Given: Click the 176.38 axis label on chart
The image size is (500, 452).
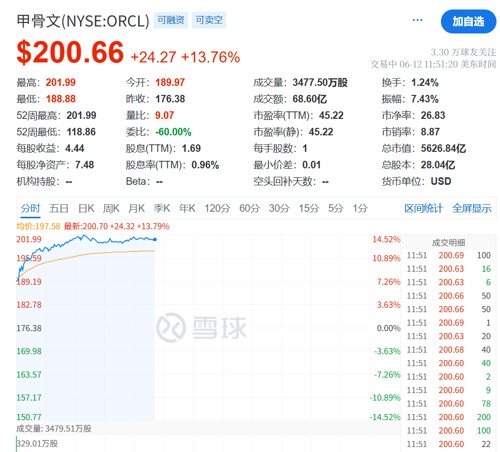Looking at the screenshot, I should point(29,328).
